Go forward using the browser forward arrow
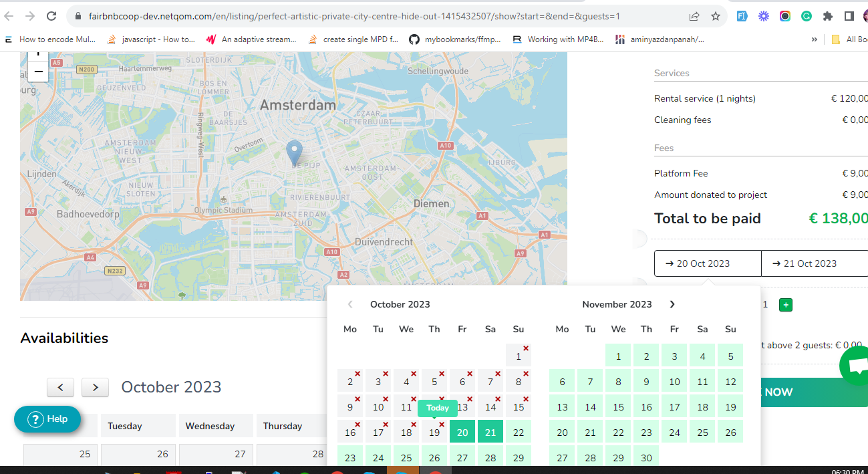 pyautogui.click(x=30, y=16)
